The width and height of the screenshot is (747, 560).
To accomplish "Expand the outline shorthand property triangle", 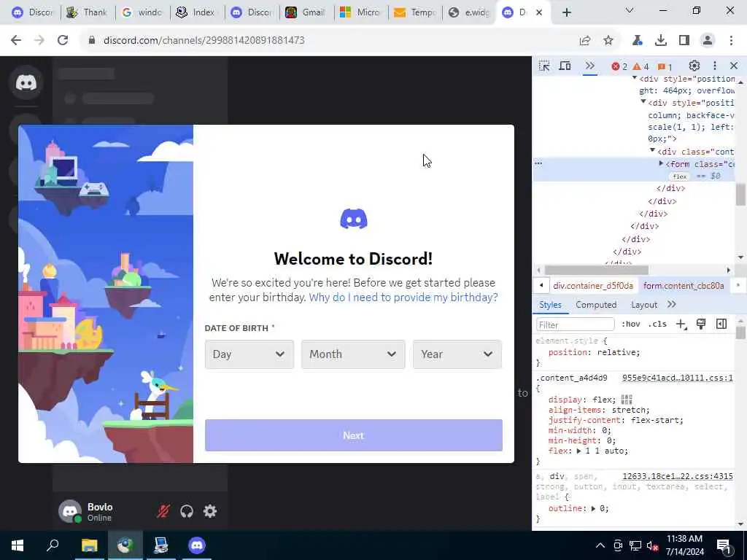I will tap(593, 508).
